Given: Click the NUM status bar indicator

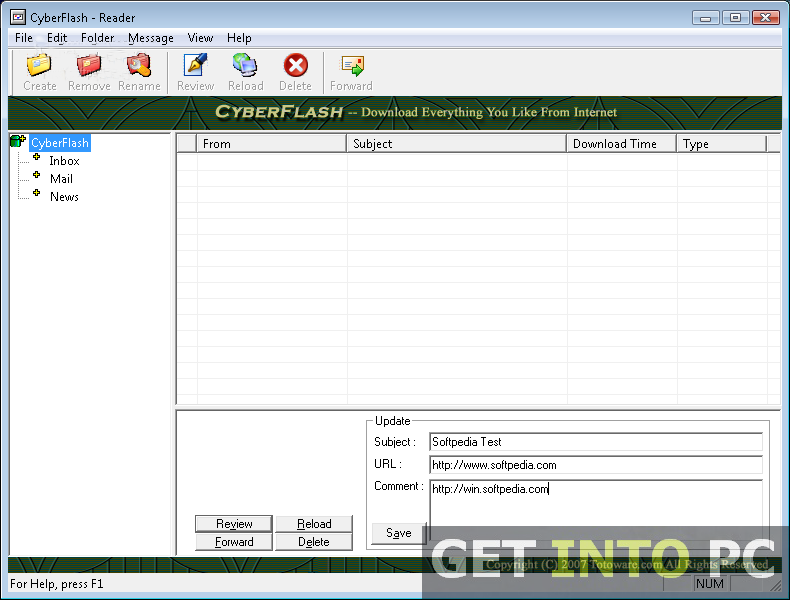Looking at the screenshot, I should pyautogui.click(x=710, y=584).
